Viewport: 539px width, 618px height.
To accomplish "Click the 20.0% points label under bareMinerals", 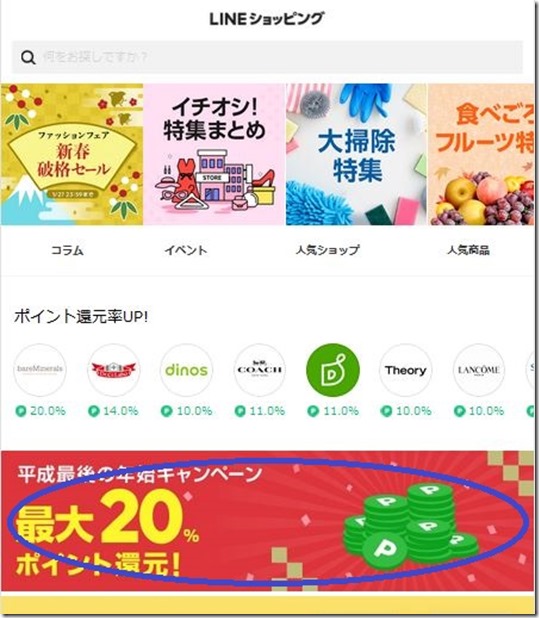I will pos(41,411).
